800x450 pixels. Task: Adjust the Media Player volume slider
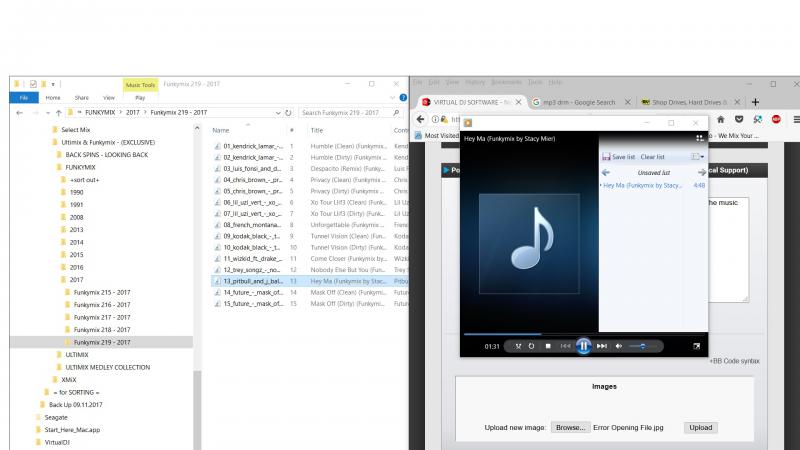click(640, 346)
